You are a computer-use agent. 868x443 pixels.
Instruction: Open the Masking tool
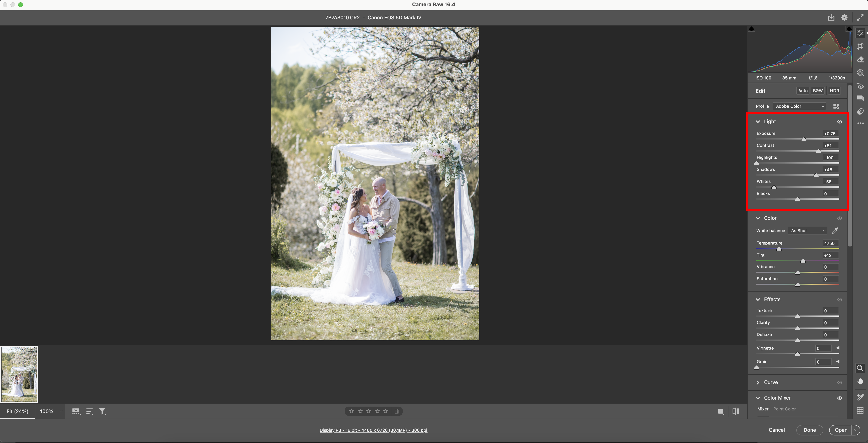(x=860, y=73)
